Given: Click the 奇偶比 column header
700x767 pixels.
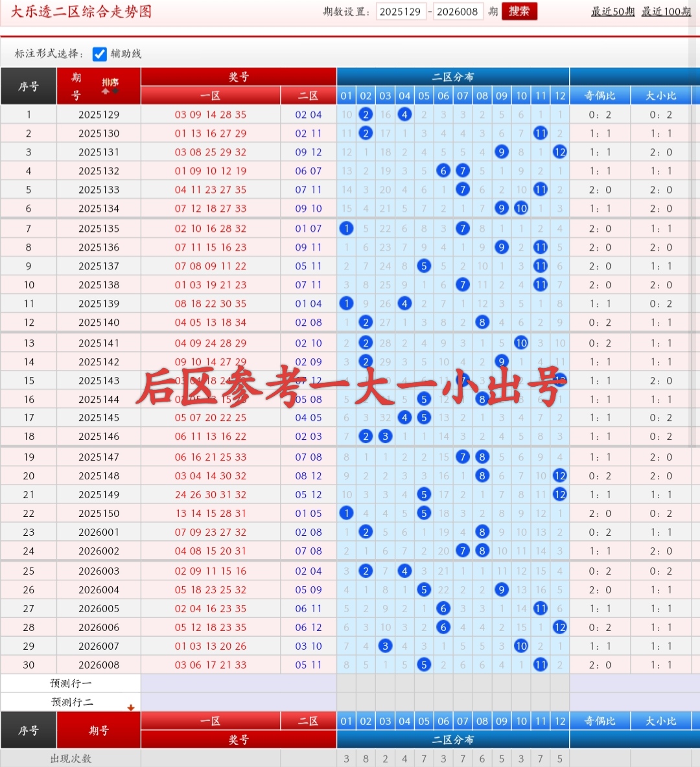Looking at the screenshot, I should pos(600,95).
